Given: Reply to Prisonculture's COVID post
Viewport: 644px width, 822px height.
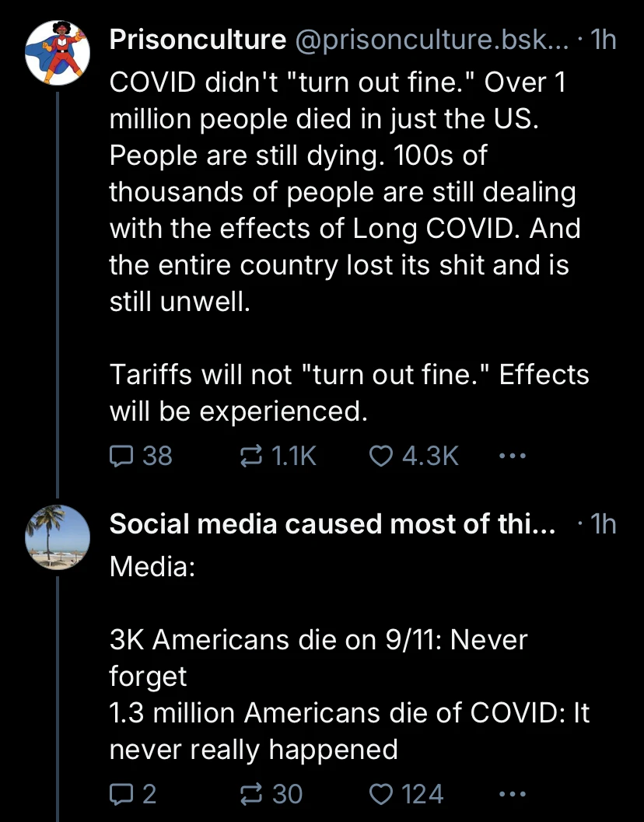Looking at the screenshot, I should point(122,456).
